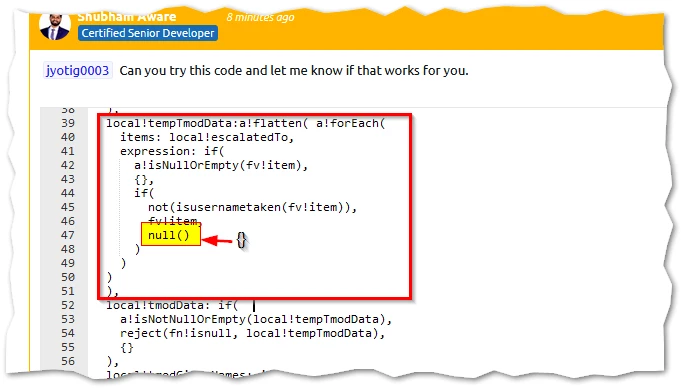The image size is (683, 389).
Task: Select line number 39 in the code gutter
Action: click(68, 123)
